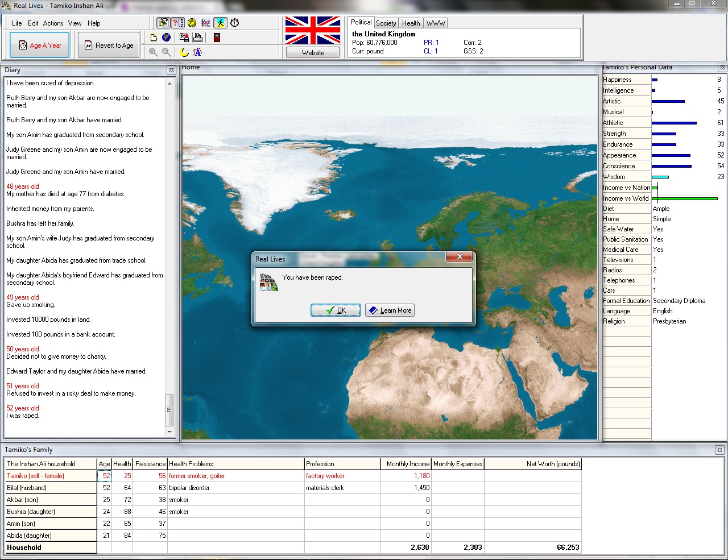The width and height of the screenshot is (728, 560).
Task: Open the Help menu
Action: [x=94, y=23]
